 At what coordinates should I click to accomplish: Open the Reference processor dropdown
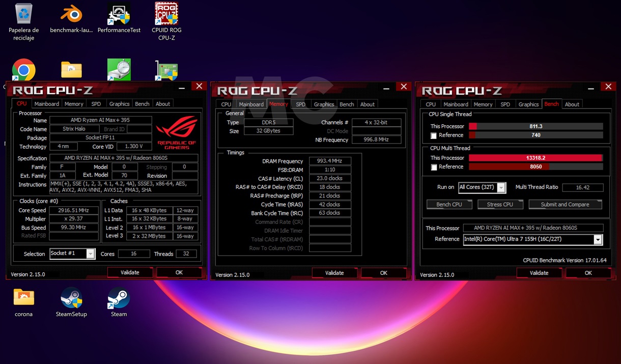tap(598, 239)
